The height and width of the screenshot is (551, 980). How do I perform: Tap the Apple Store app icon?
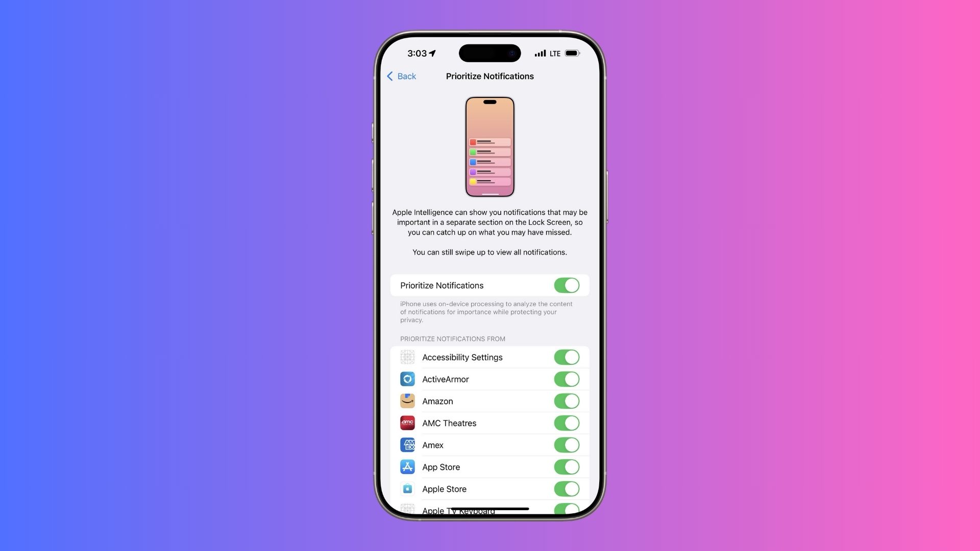406,489
